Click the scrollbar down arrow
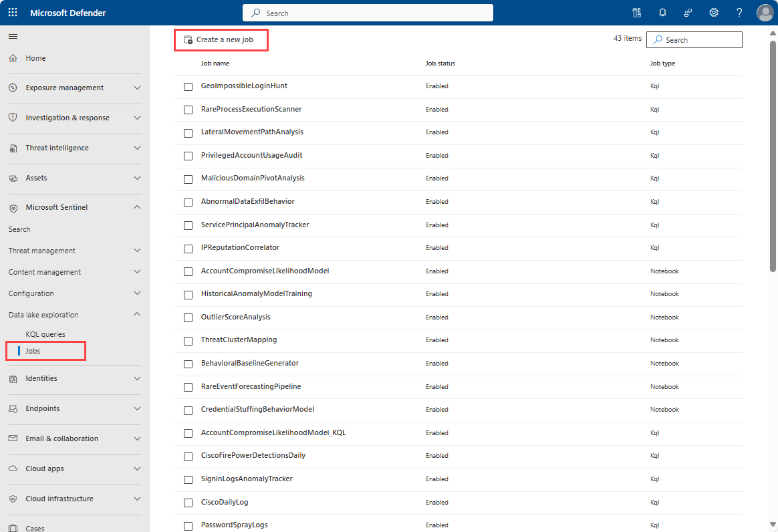 pos(773,524)
